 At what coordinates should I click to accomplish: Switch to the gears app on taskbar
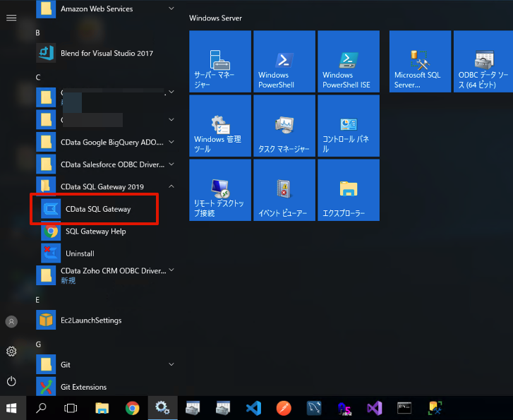pyautogui.click(x=162, y=408)
